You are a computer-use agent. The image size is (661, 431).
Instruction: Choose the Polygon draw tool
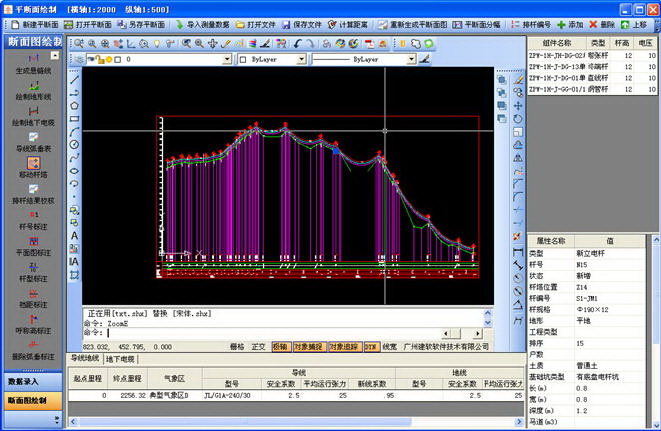[74, 104]
